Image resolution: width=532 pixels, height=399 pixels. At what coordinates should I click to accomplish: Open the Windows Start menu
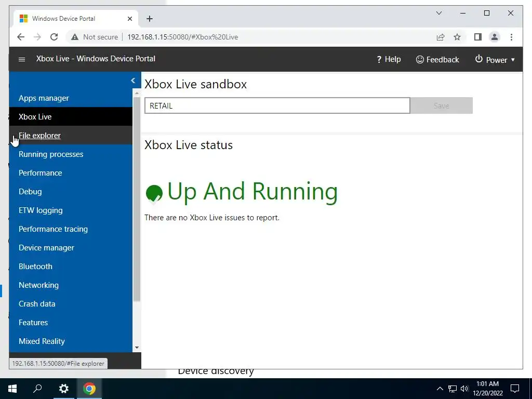[x=12, y=389]
